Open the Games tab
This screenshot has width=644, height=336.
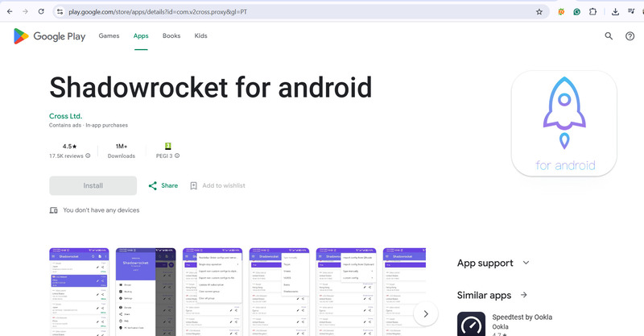click(x=109, y=35)
